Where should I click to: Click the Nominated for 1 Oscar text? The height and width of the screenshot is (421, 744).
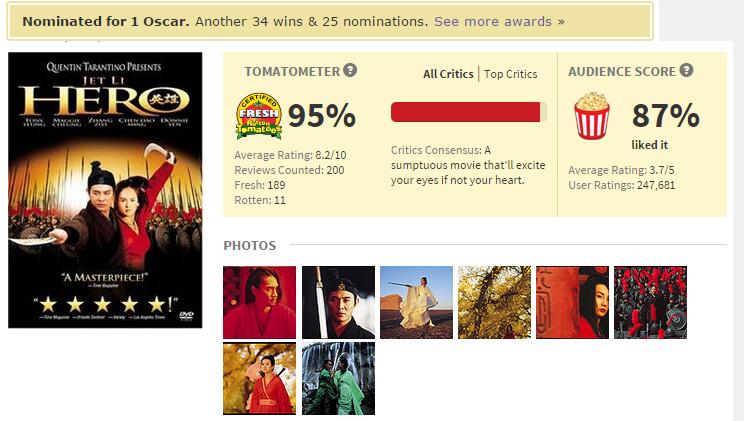tap(106, 21)
